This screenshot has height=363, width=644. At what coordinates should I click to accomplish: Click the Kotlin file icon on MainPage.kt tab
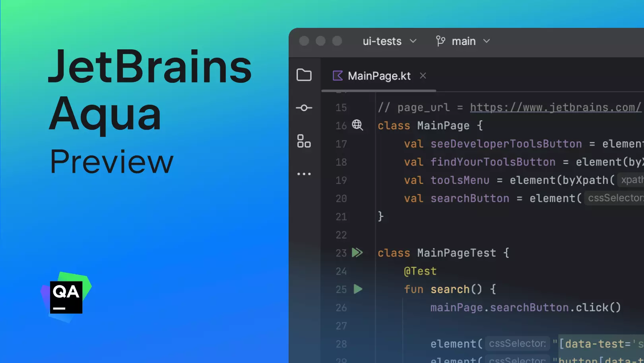338,76
